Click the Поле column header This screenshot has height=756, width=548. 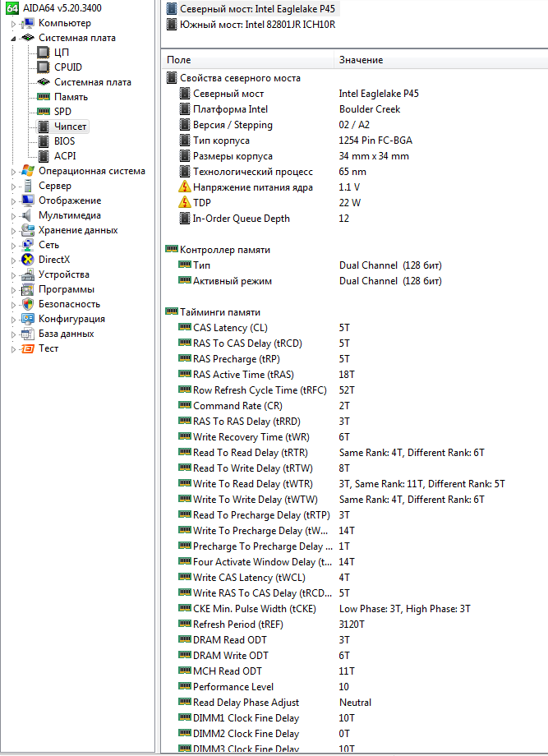(x=247, y=60)
